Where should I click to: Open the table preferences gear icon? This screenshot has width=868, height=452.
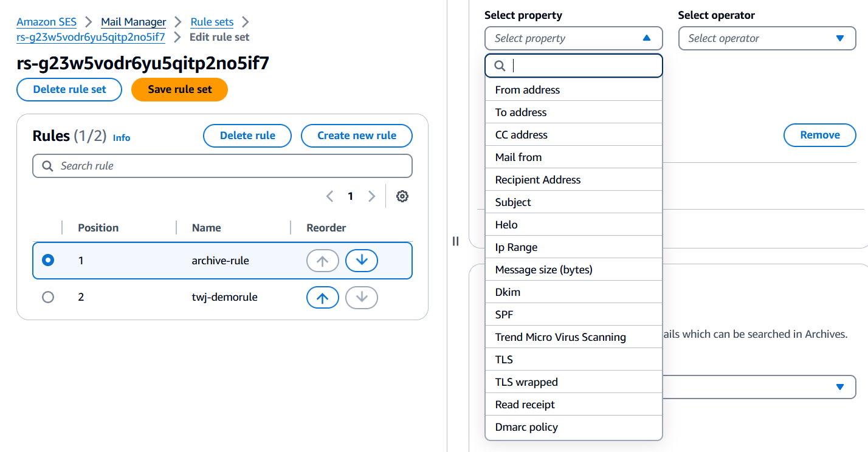click(x=402, y=196)
